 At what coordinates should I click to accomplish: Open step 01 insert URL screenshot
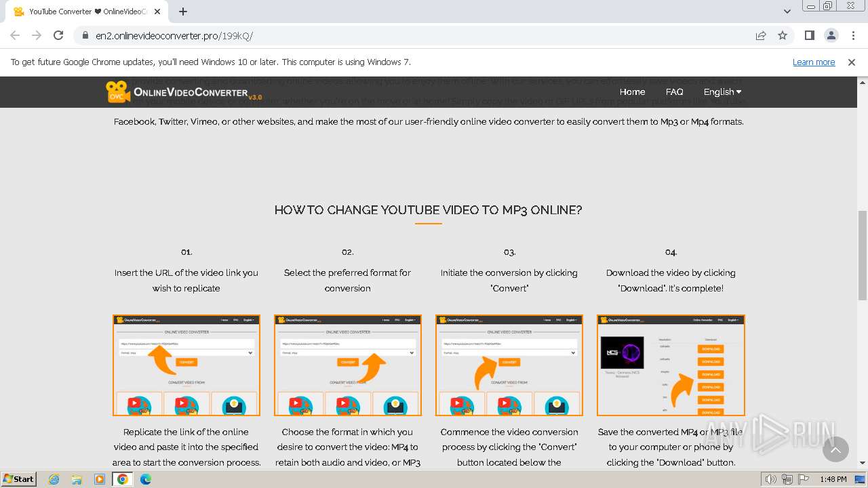(186, 365)
